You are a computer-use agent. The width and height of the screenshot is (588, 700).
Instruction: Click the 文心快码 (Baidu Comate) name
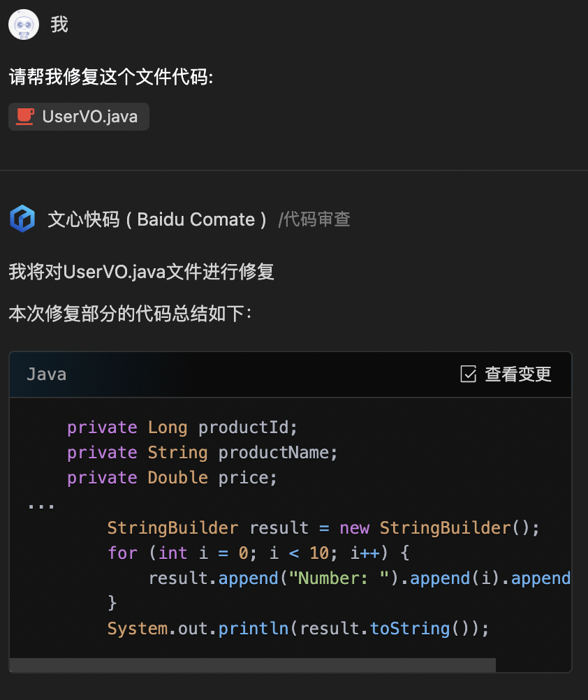(x=157, y=219)
